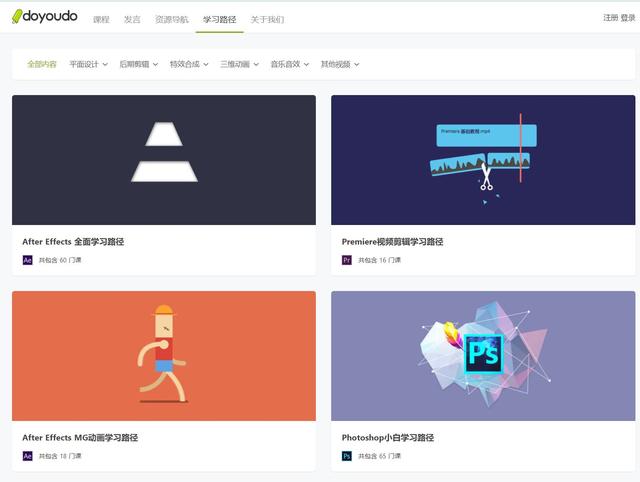The width and height of the screenshot is (640, 482).
Task: Open the After Effects 全面学习路径 title link
Action: (x=73, y=242)
